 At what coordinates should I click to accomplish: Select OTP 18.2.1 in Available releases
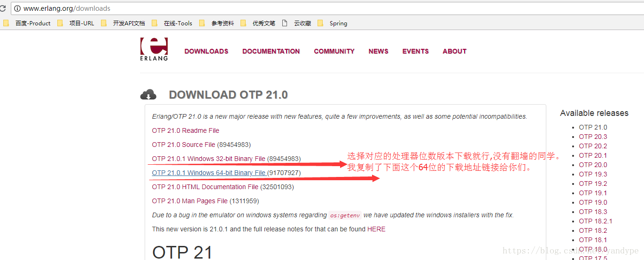coord(596,221)
